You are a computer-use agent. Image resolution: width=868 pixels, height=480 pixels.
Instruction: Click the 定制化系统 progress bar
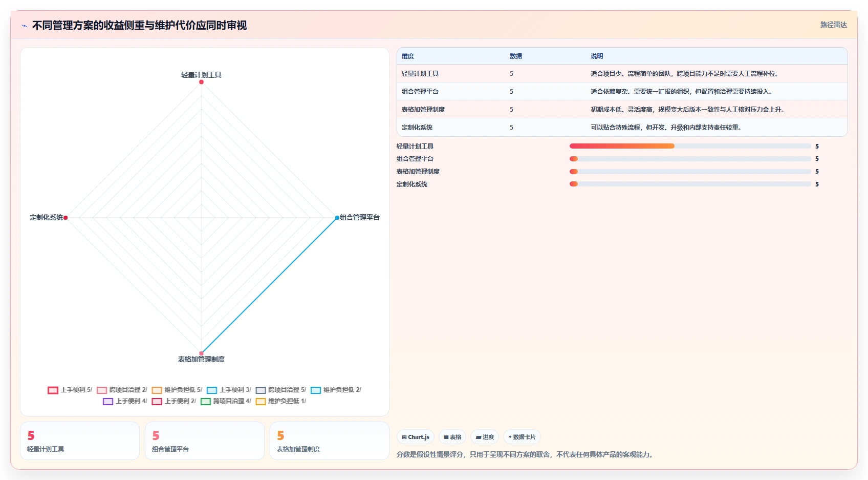690,184
